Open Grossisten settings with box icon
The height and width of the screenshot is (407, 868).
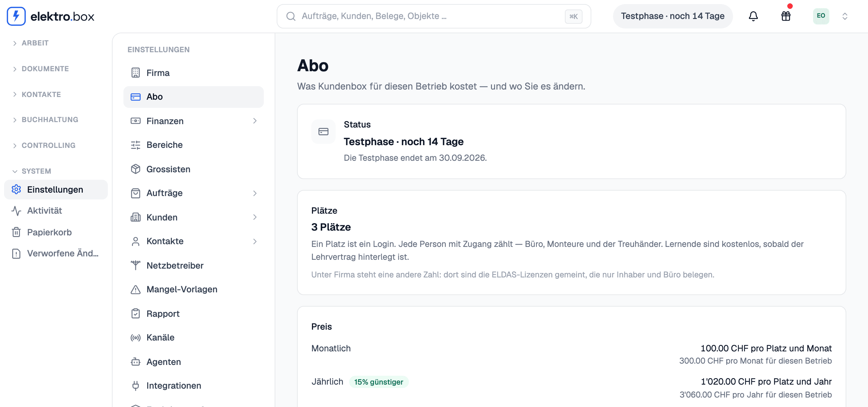coord(193,169)
